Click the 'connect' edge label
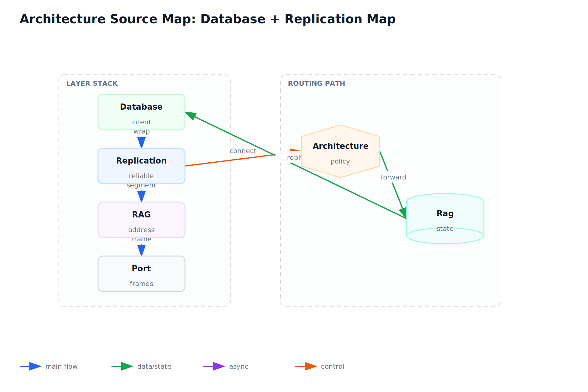The image size is (588, 392). (x=243, y=151)
